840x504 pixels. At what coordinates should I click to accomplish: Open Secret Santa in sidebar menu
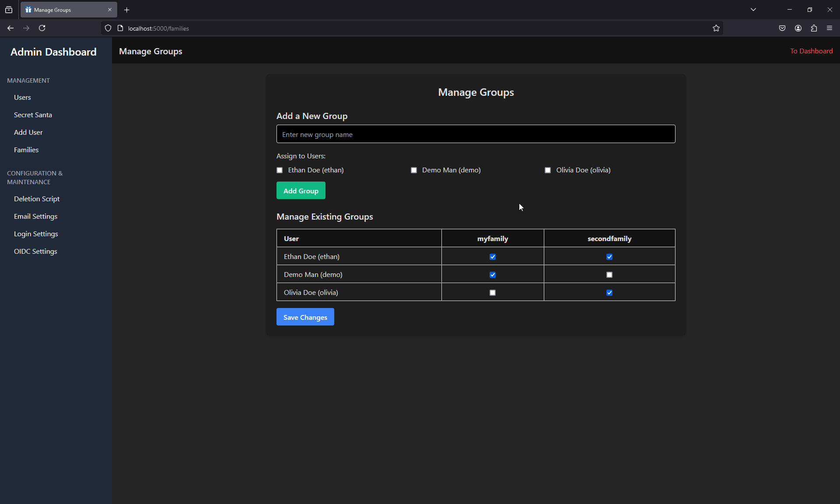click(33, 115)
